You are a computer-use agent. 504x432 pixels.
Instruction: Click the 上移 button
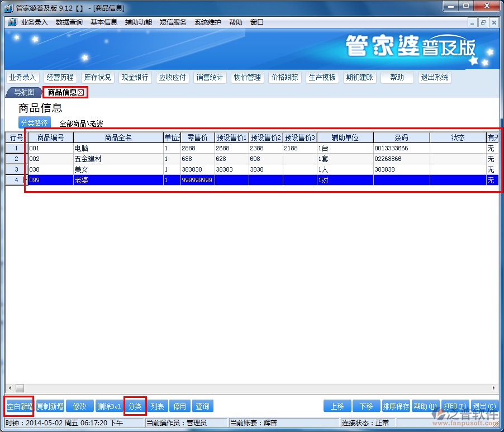click(337, 406)
